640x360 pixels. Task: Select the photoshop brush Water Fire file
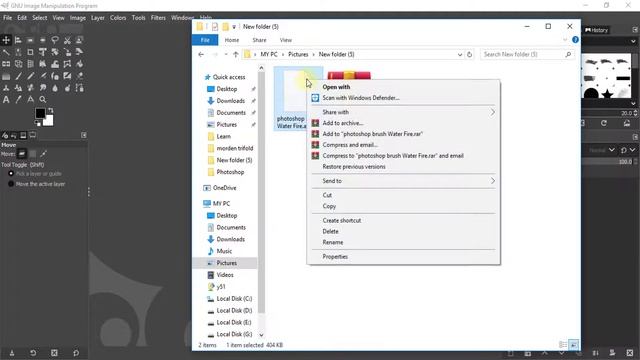coord(291,99)
